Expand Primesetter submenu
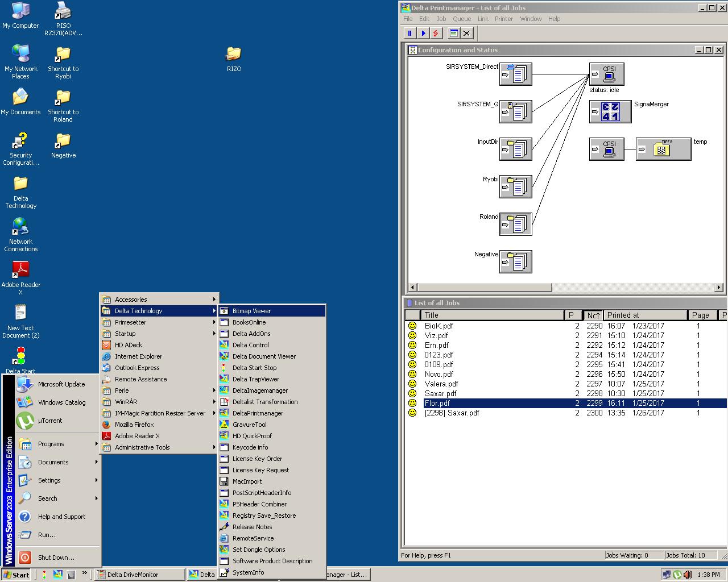The image size is (728, 582). [159, 322]
